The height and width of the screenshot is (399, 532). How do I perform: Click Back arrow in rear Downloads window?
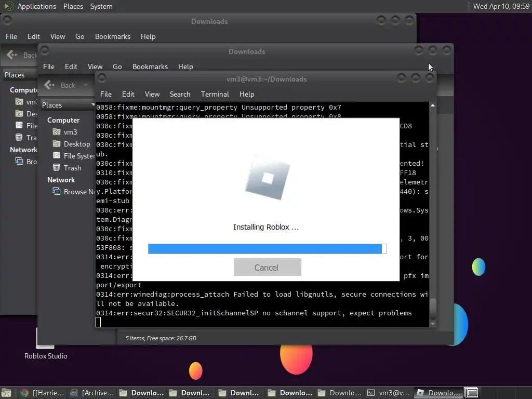pos(12,55)
